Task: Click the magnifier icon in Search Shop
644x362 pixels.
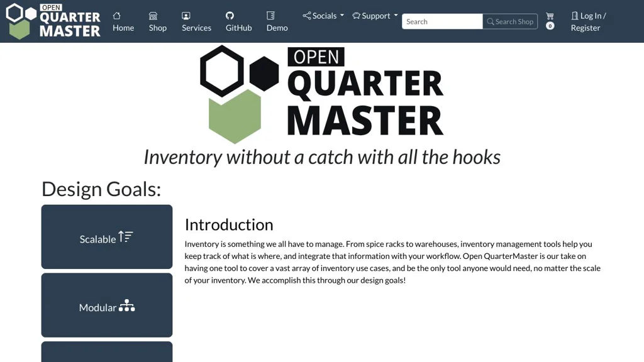Action: [491, 21]
